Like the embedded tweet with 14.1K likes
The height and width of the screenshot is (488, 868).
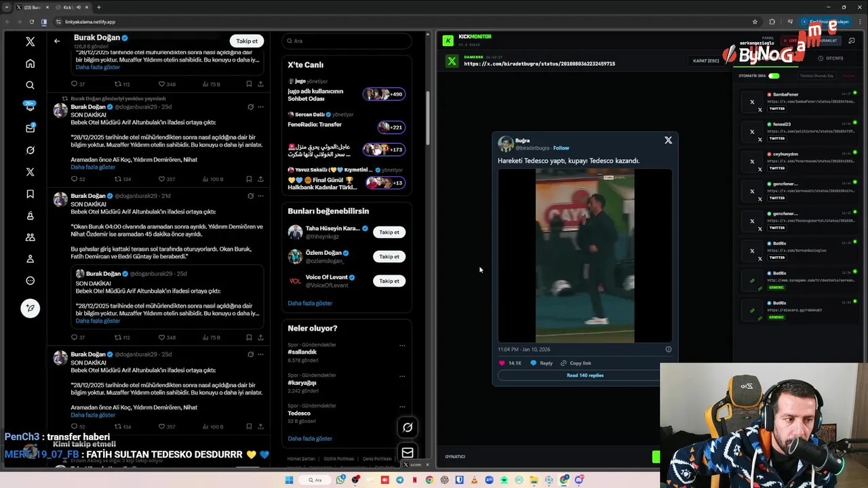click(510, 363)
